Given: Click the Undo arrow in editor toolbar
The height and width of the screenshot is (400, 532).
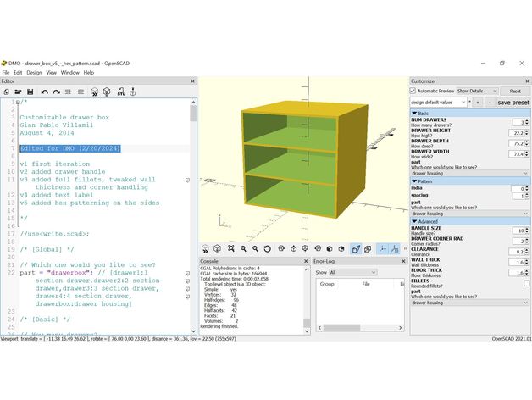Looking at the screenshot, I should 45,91.
